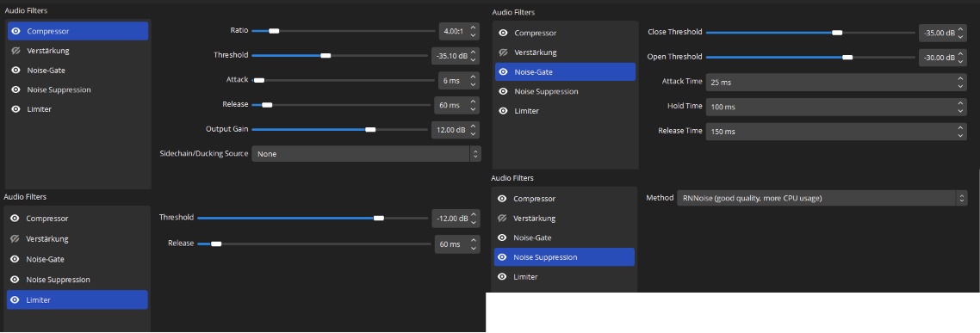Click the Ratio slider handle
The height and width of the screenshot is (333, 980).
pyautogui.click(x=273, y=31)
